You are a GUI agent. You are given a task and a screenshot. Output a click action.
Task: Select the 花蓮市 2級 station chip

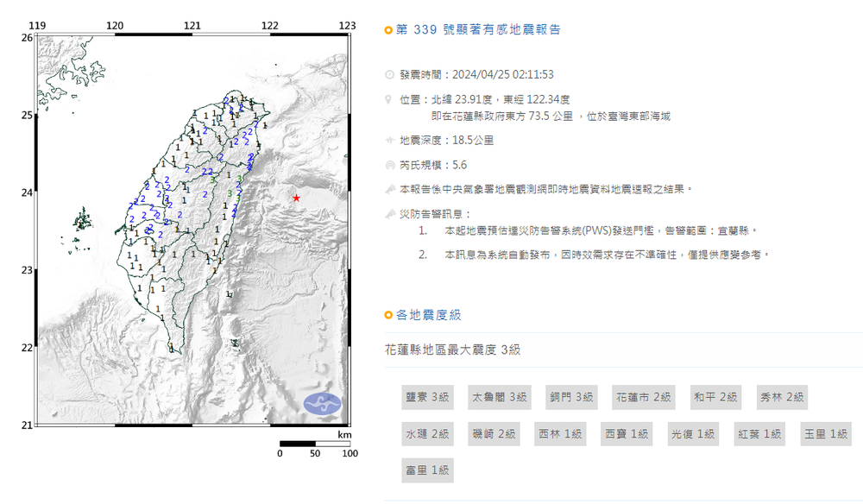644,397
